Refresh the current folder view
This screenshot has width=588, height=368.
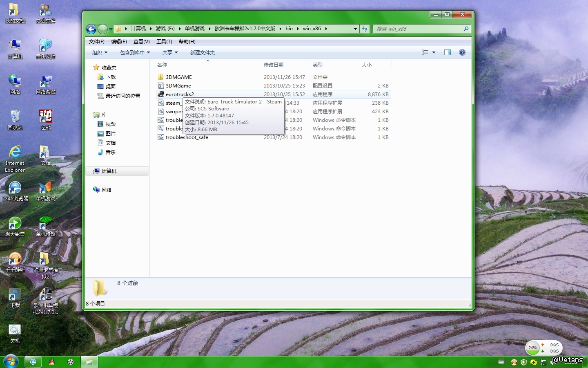pos(365,29)
